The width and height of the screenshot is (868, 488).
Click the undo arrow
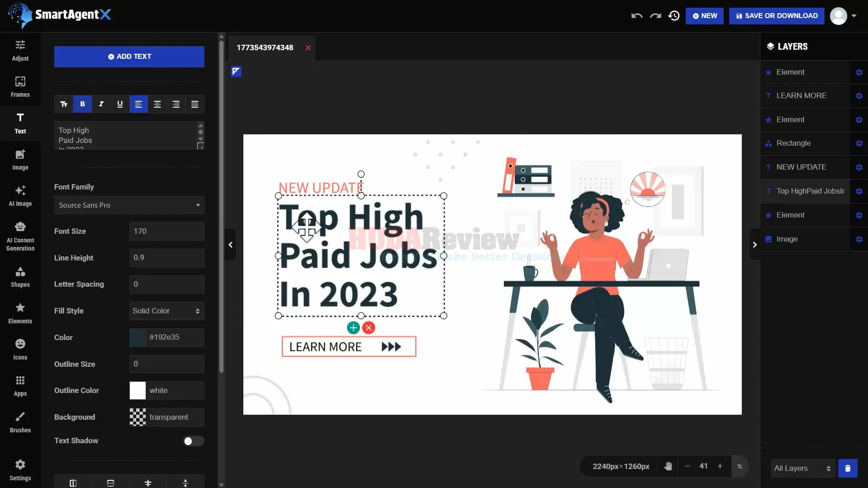coord(637,16)
